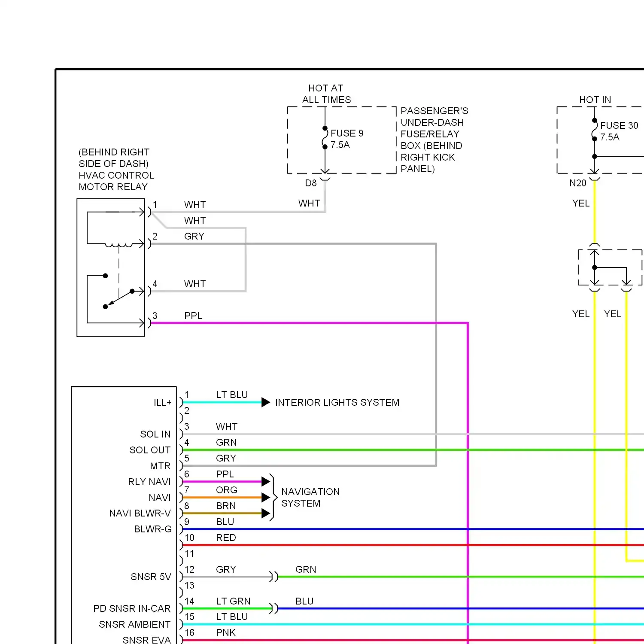
Task: Click the YEL label below connector N20
Action: [x=581, y=203]
